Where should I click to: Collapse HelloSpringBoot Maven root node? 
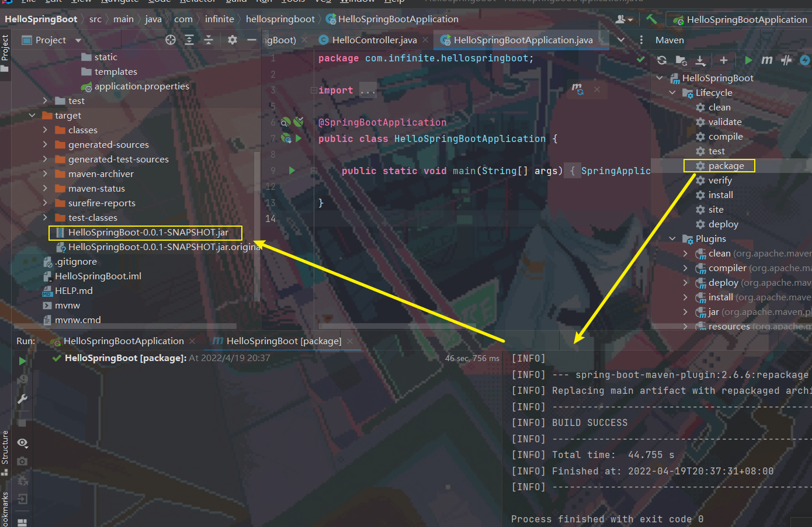pyautogui.click(x=660, y=78)
